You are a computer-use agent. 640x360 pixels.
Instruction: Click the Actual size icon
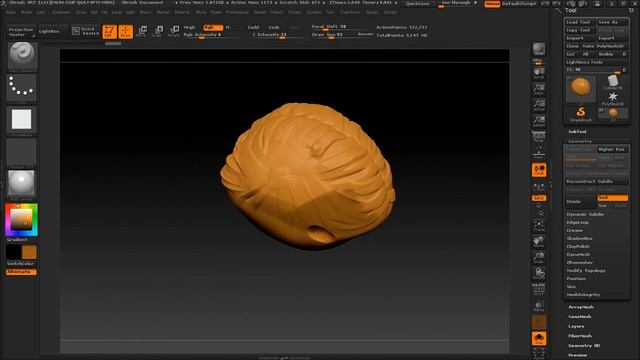(x=539, y=104)
